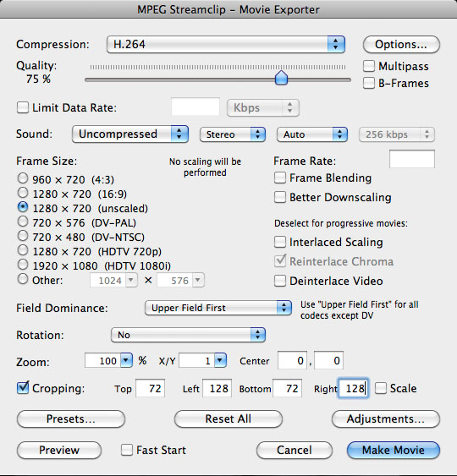Screen dimensions: 457x476
Task: Open the Rotation dropdown showing No
Action: [188, 335]
